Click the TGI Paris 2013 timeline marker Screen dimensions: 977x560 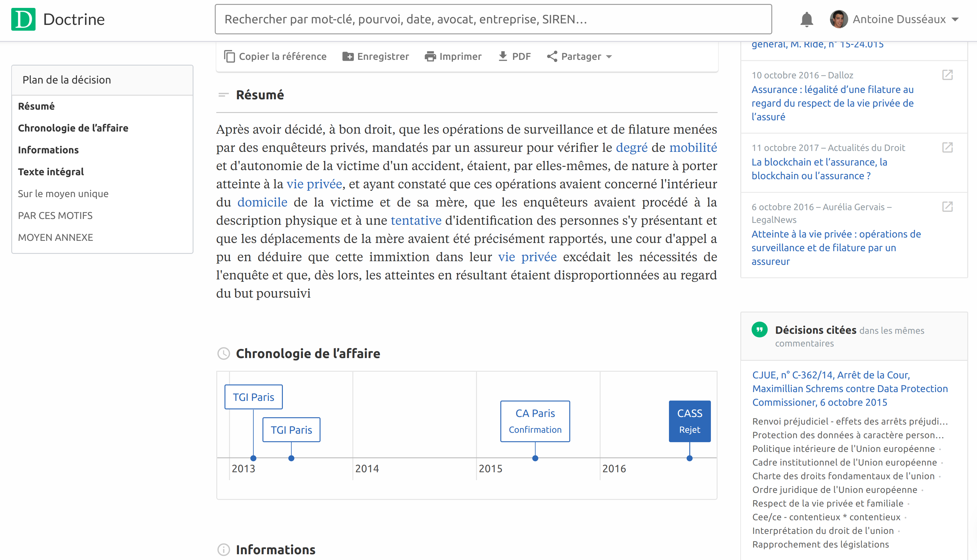(254, 396)
